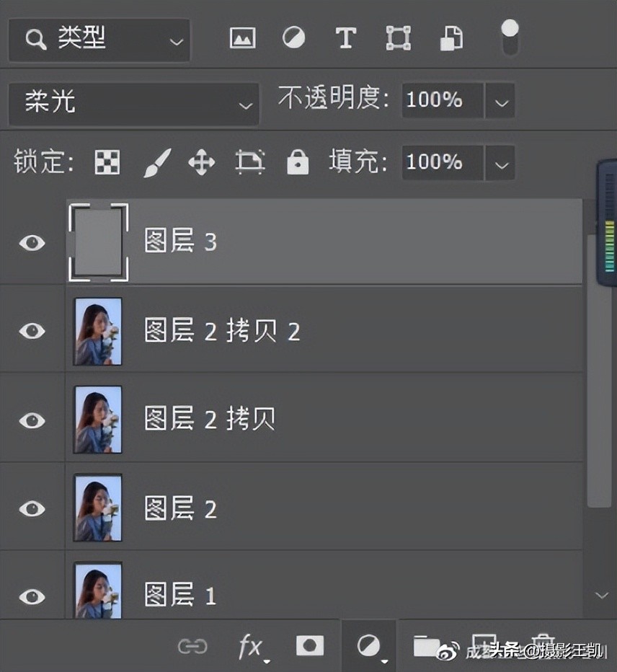The width and height of the screenshot is (617, 672).
Task: Open the layer styles fx menu
Action: (251, 647)
